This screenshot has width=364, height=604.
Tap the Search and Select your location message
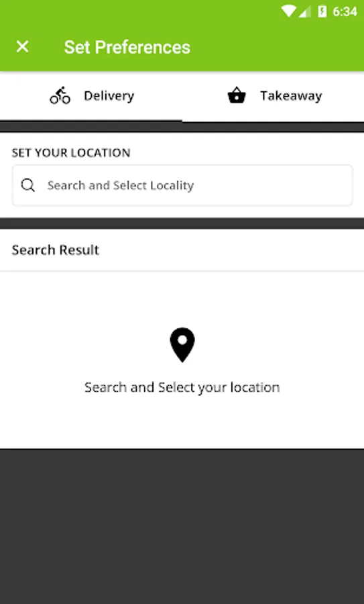(x=182, y=387)
